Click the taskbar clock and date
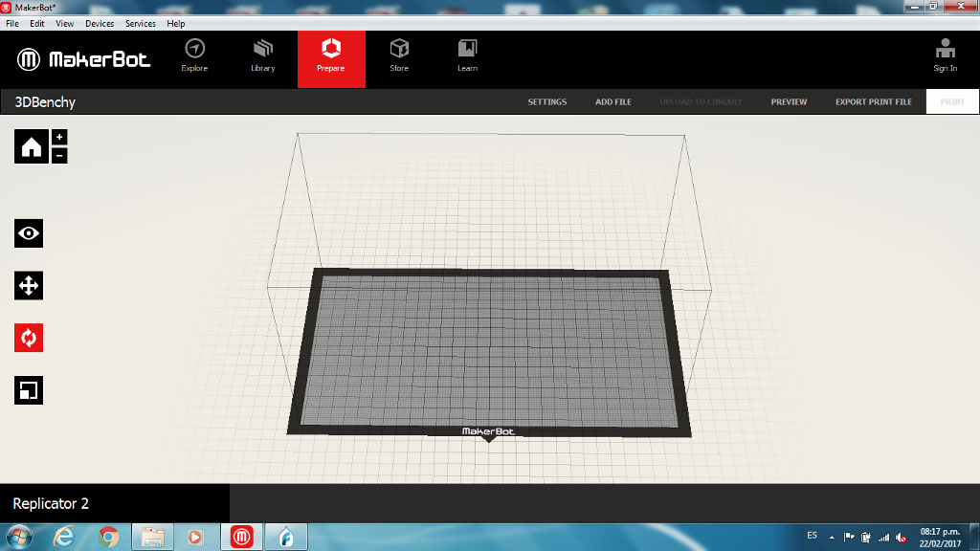Screen dimensions: 980x551 [940, 538]
